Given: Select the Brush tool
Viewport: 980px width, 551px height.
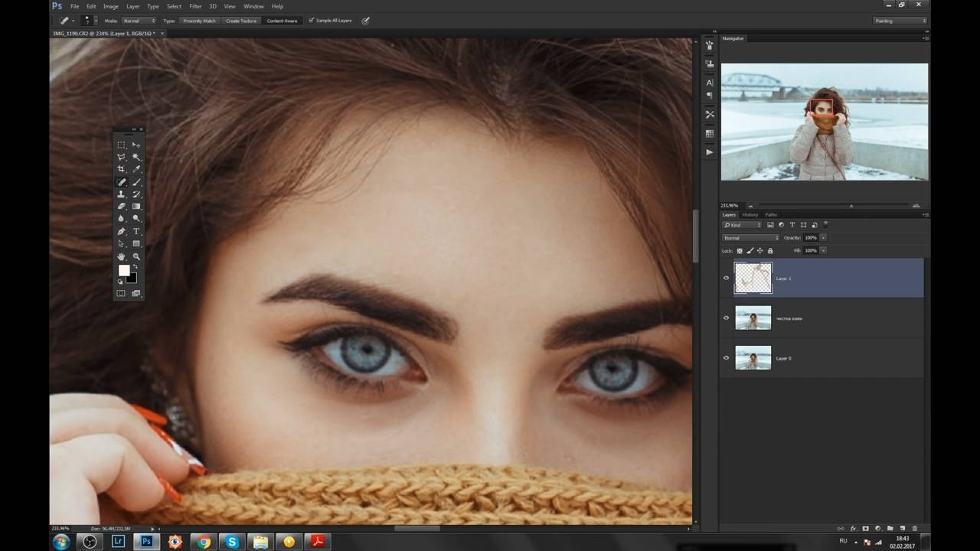Looking at the screenshot, I should 136,182.
